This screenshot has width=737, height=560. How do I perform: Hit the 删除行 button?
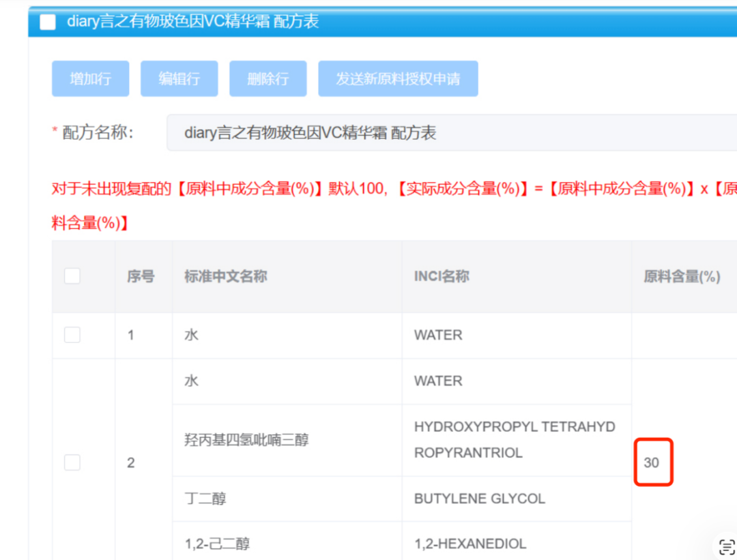click(268, 78)
